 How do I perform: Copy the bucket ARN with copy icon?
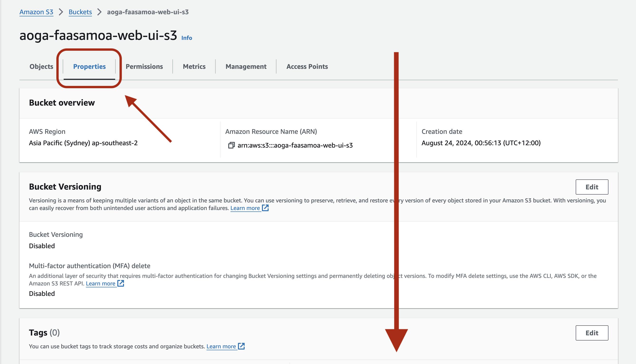click(x=231, y=145)
